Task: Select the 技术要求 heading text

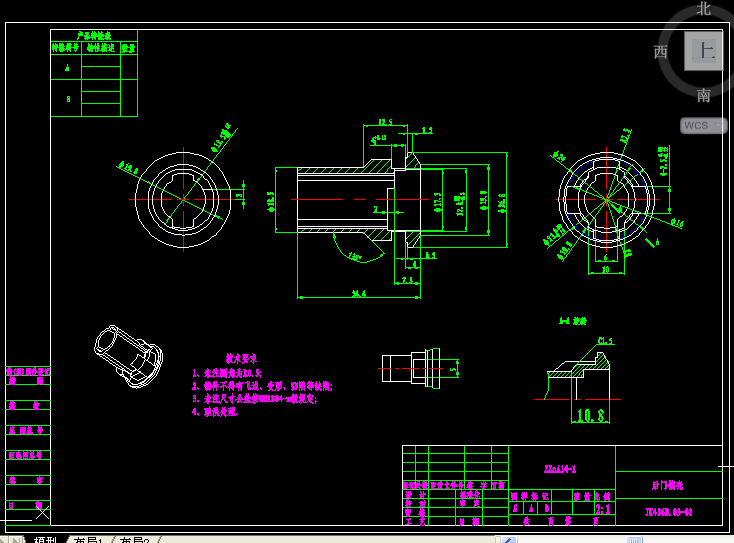Action: pos(242,359)
